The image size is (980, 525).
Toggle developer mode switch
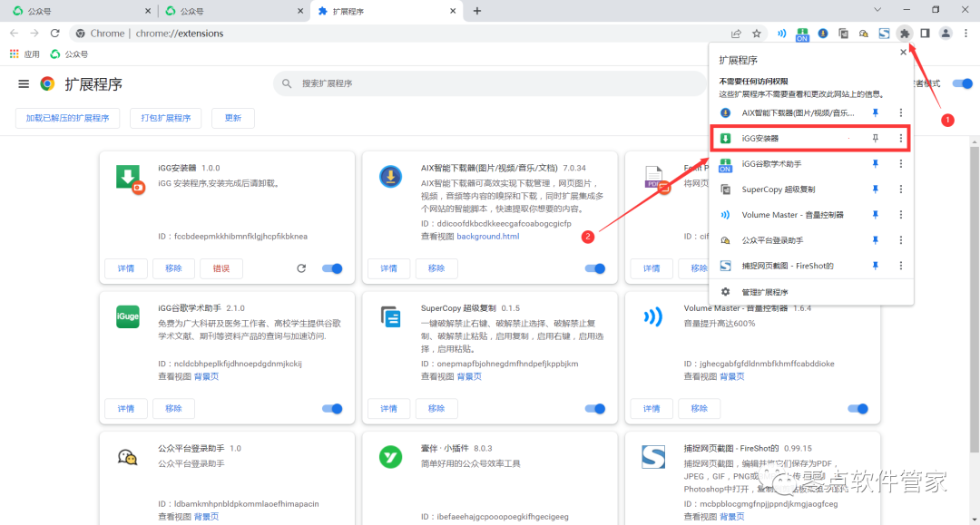pyautogui.click(x=963, y=83)
